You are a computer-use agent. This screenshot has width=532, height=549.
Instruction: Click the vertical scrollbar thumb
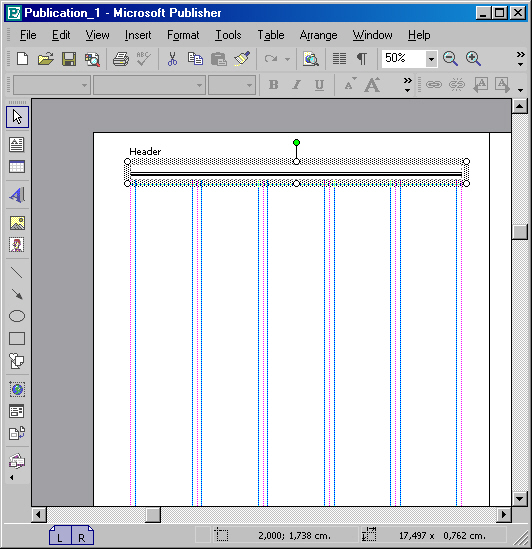tap(520, 232)
